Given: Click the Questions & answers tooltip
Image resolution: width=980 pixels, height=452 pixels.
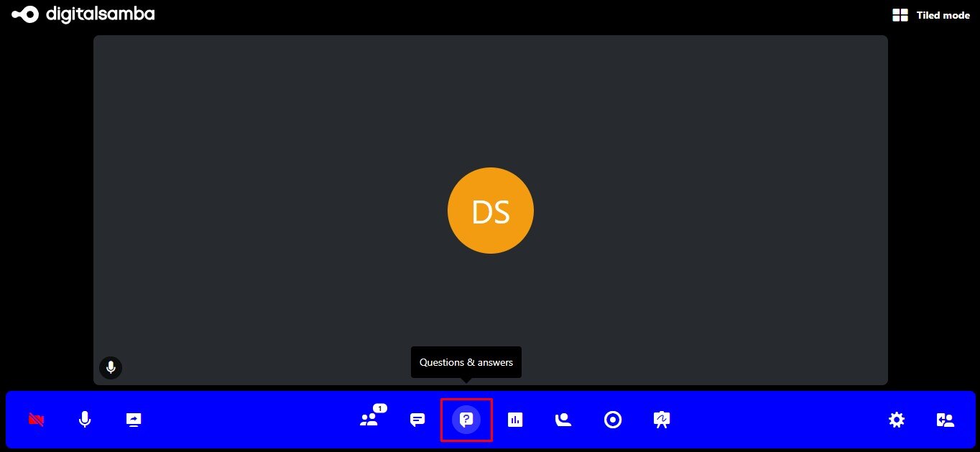Looking at the screenshot, I should point(466,362).
